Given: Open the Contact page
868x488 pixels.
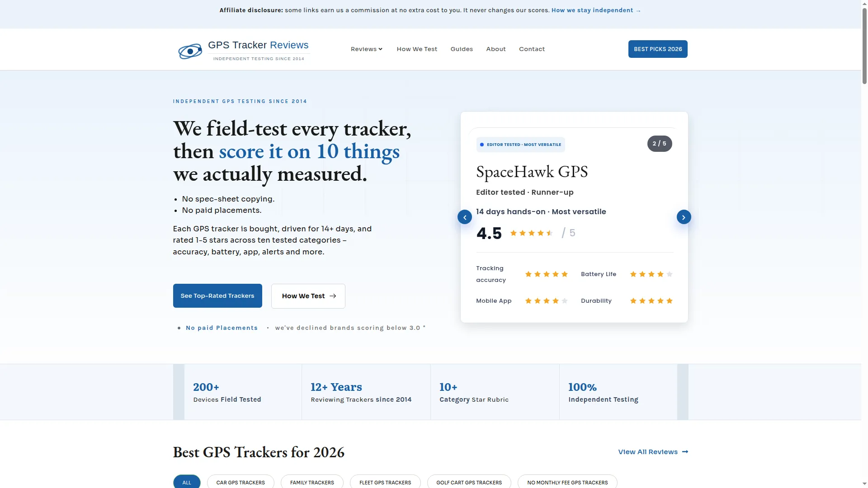Looking at the screenshot, I should (532, 49).
